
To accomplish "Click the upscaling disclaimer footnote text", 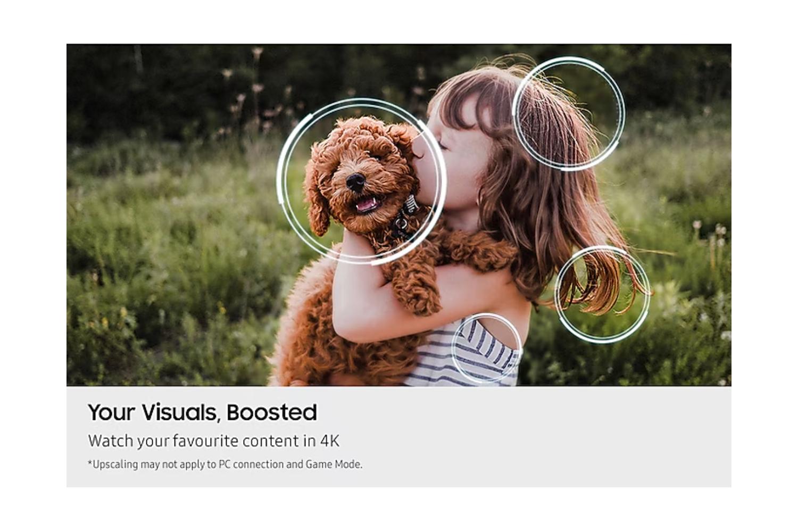I will pyautogui.click(x=225, y=464).
